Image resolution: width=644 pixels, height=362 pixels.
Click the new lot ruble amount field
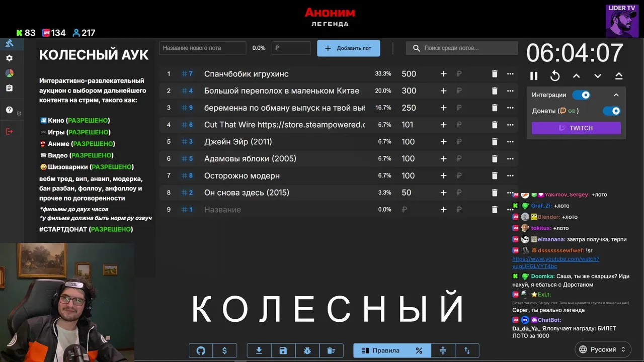[291, 48]
